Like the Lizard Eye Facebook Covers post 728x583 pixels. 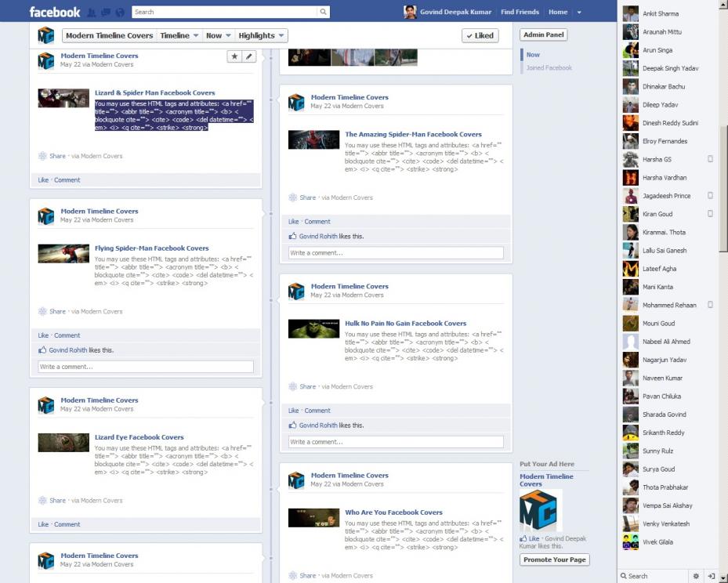(43, 524)
